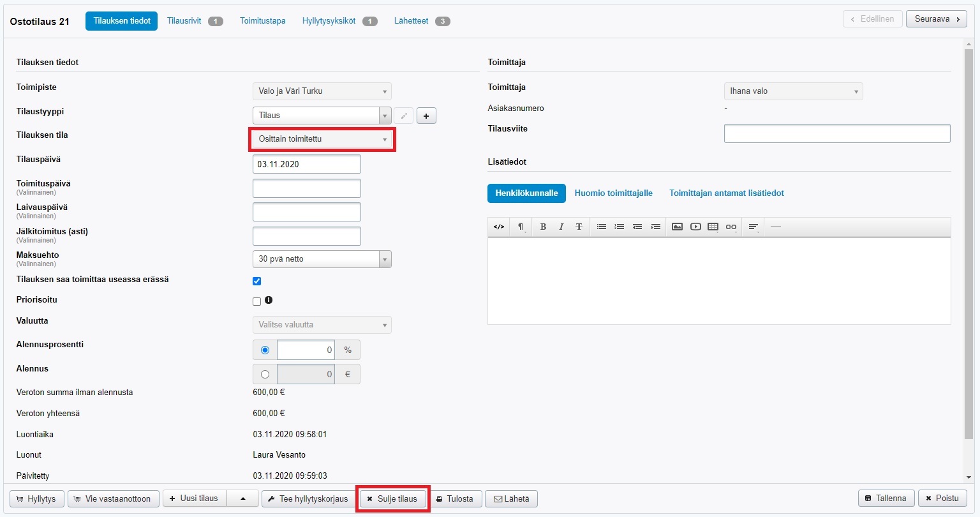Add new order type with plus icon
The height and width of the screenshot is (517, 980).
[x=426, y=116]
